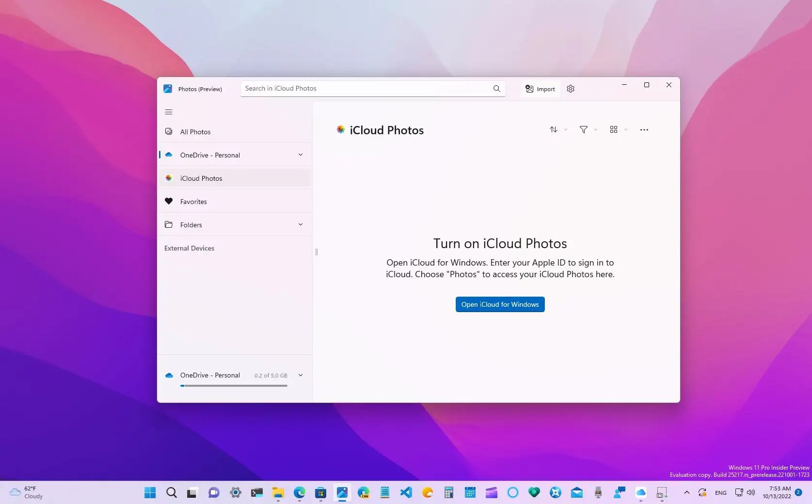
Task: Click the search magnifier in the search bar
Action: coord(496,88)
